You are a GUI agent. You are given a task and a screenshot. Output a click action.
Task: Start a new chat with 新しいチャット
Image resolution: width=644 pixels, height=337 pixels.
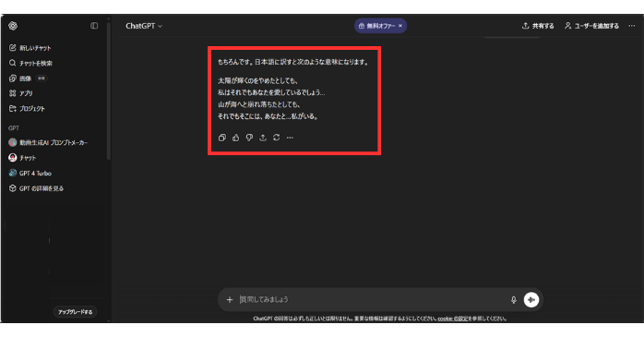click(35, 48)
